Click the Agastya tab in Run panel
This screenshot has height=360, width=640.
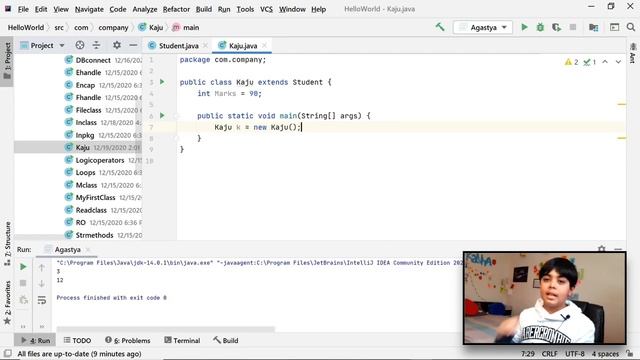pyautogui.click(x=67, y=249)
